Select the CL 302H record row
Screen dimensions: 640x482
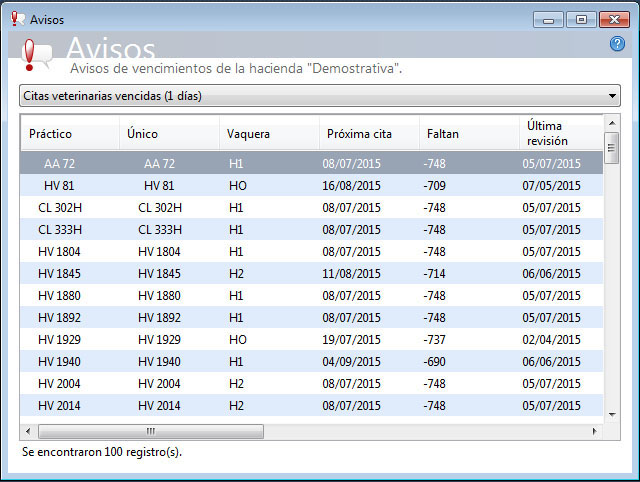pos(311,208)
